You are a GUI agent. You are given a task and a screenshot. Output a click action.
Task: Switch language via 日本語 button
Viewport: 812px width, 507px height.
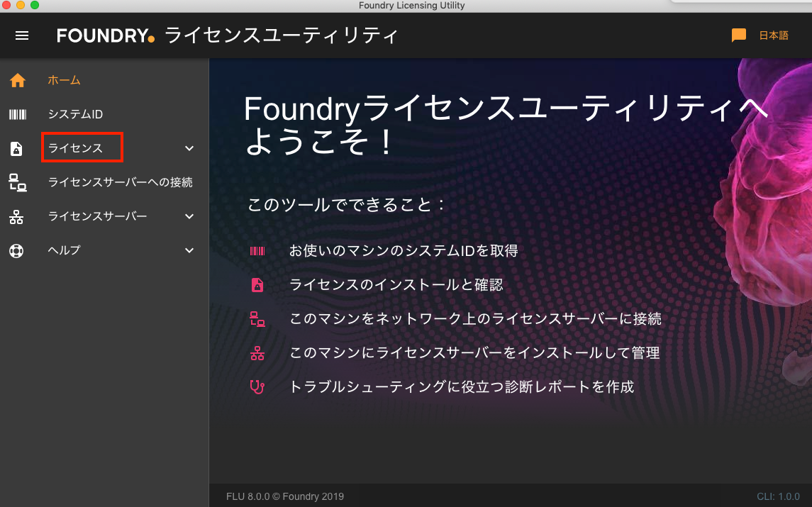(x=774, y=35)
